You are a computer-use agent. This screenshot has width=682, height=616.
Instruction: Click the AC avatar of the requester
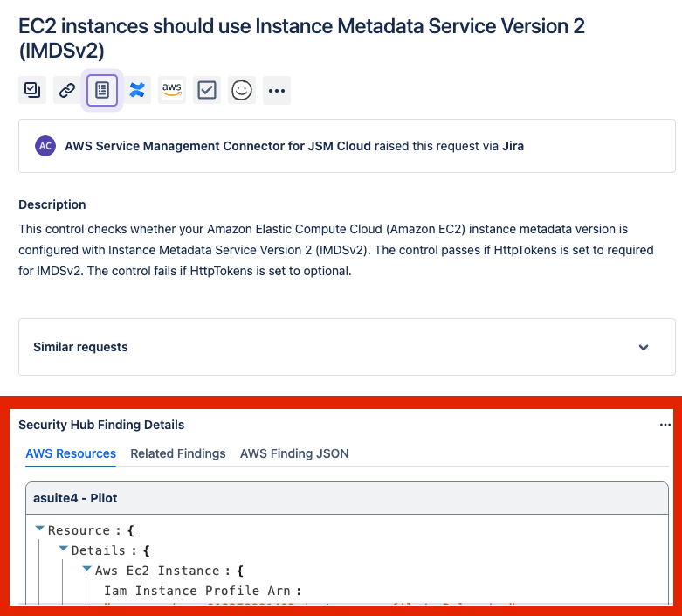[x=45, y=146]
